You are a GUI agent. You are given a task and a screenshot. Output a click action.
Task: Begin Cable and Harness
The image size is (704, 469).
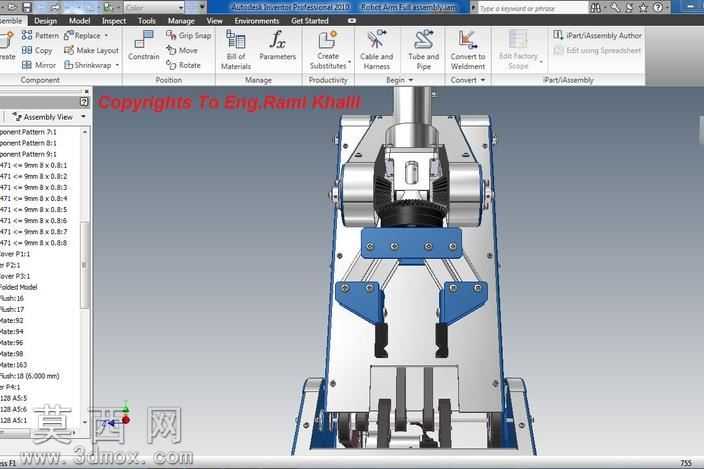point(376,50)
